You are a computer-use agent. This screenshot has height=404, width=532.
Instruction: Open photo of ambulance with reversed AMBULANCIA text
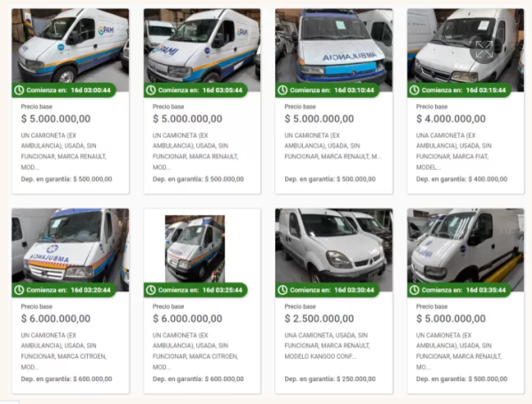pyautogui.click(x=334, y=46)
